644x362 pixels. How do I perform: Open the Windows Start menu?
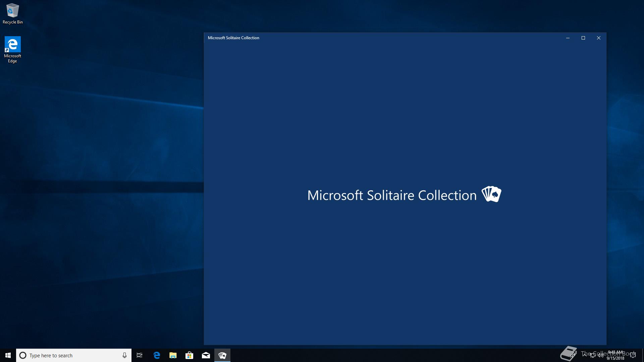coord(8,355)
